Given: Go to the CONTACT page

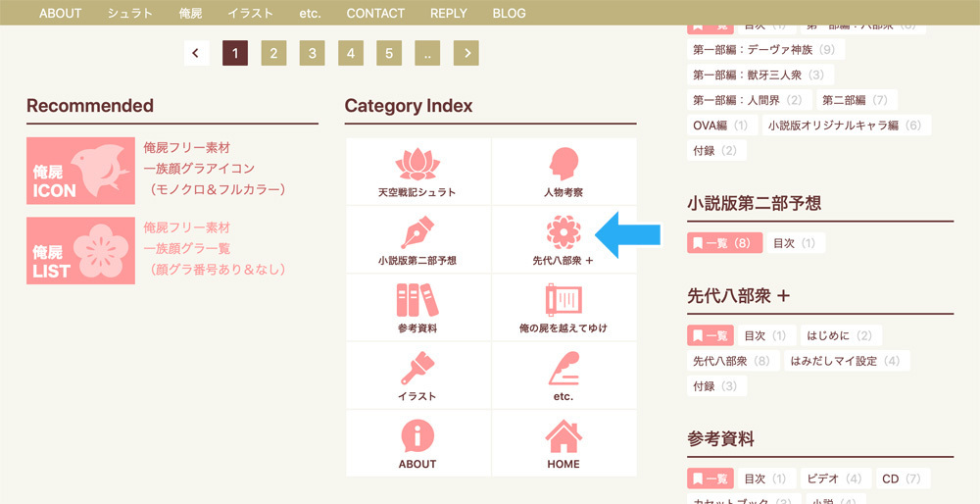Looking at the screenshot, I should 375,13.
